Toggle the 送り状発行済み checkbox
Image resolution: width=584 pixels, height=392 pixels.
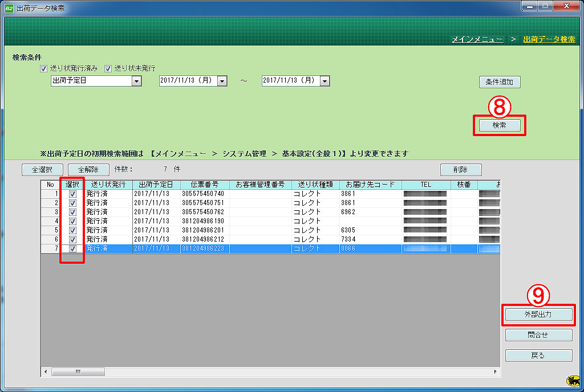pyautogui.click(x=43, y=68)
